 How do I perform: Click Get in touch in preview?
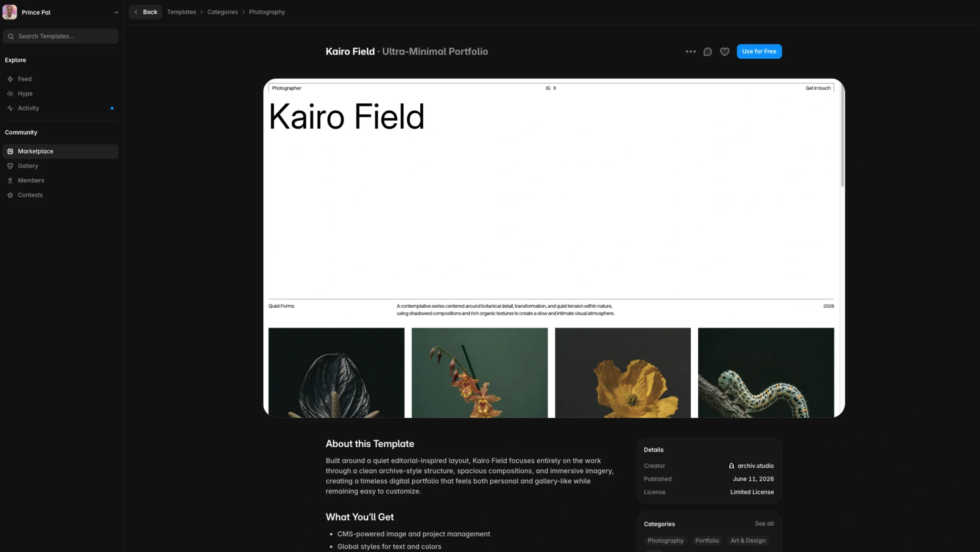[818, 88]
